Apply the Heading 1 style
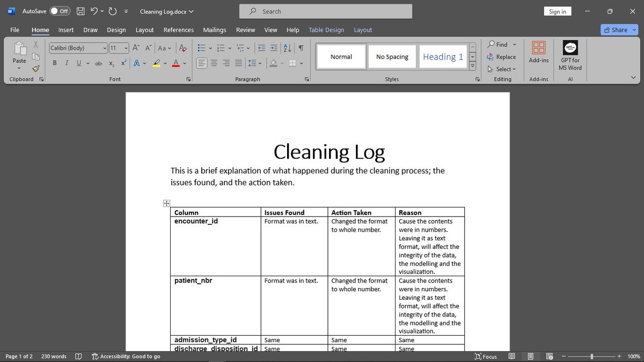644x362 pixels. 443,56
